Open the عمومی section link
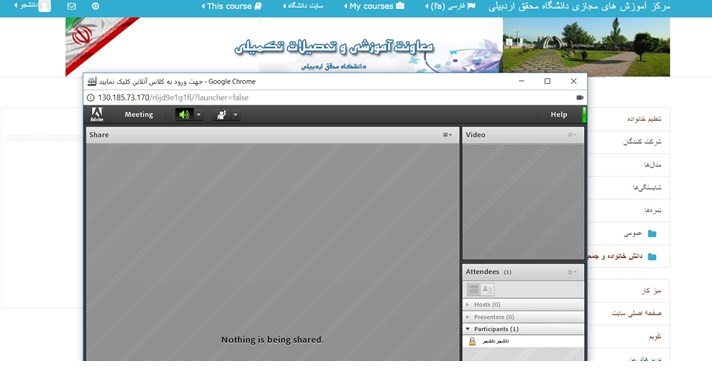Image resolution: width=712 pixels, height=370 pixels. (x=633, y=233)
